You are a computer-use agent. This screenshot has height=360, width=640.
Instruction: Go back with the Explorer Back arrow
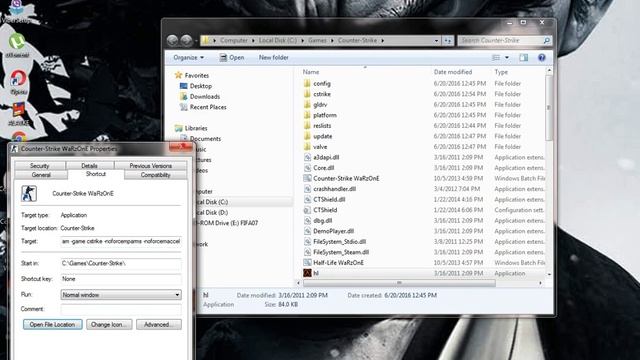(x=172, y=40)
